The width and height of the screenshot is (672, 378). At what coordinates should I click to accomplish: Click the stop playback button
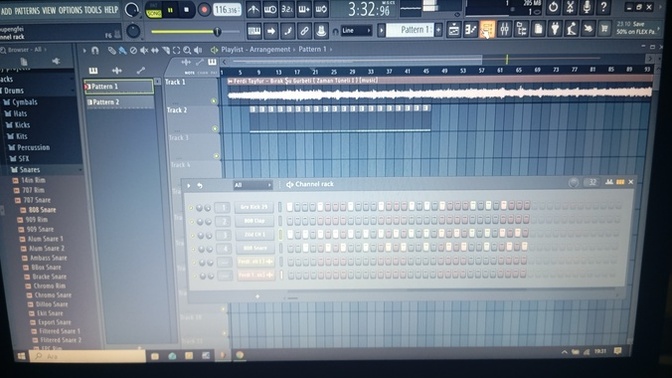(186, 10)
